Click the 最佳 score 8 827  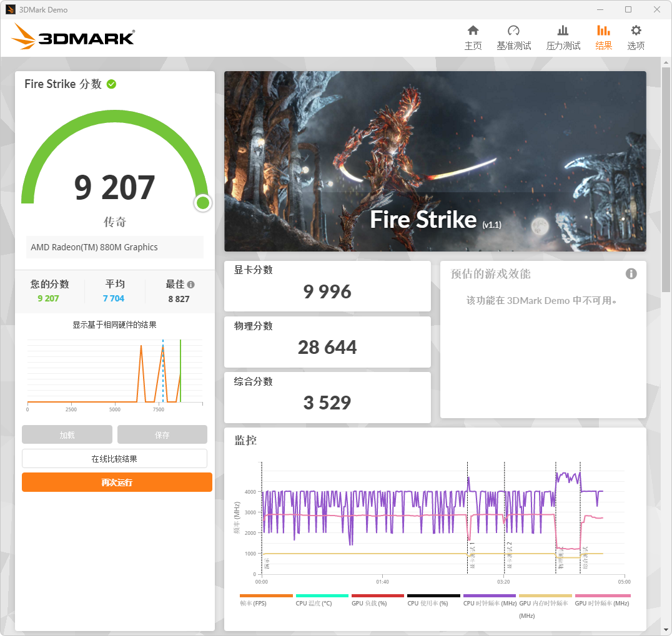179,299
